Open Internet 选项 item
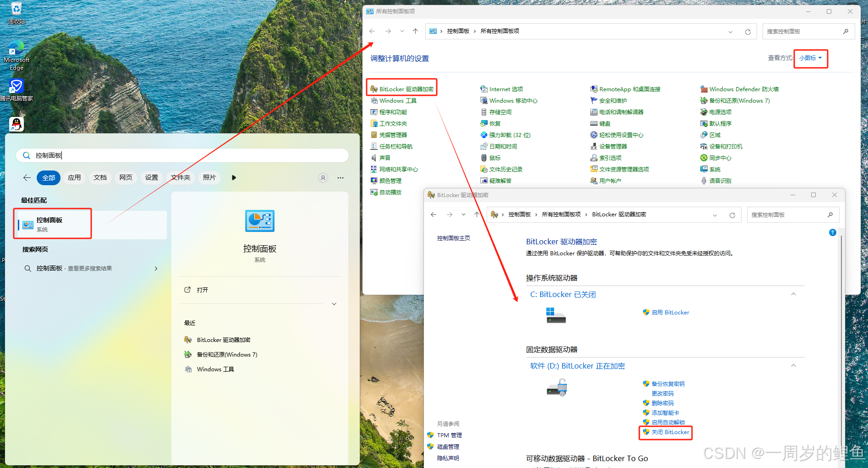Viewport: 868px width, 468px height. (501, 89)
